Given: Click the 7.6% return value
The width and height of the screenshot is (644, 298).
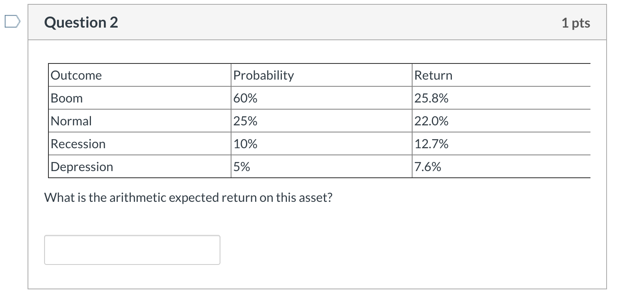Looking at the screenshot, I should tap(427, 166).
